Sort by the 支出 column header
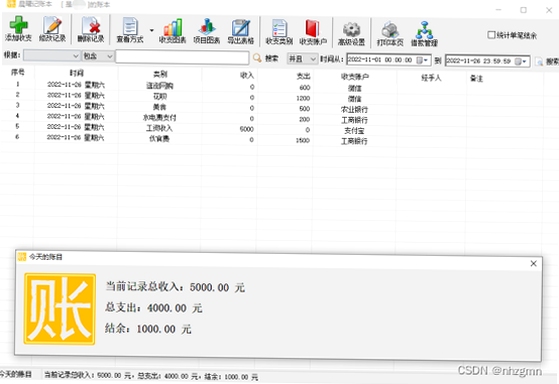This screenshot has width=559, height=384. coord(303,76)
